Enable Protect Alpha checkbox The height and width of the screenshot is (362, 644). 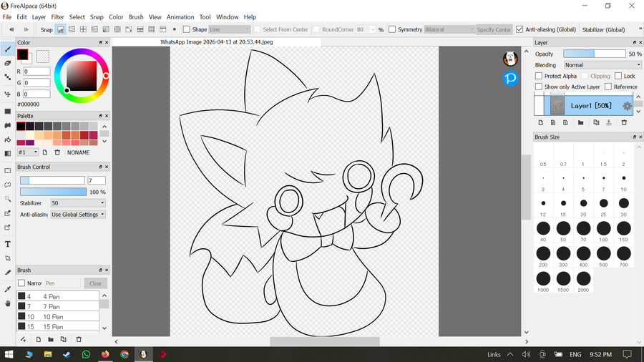tap(538, 76)
